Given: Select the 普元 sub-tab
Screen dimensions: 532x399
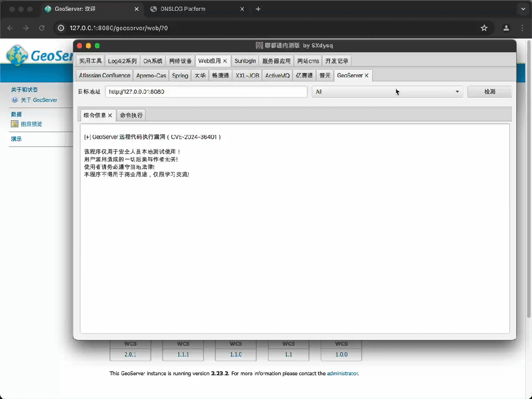Looking at the screenshot, I should (x=325, y=75).
